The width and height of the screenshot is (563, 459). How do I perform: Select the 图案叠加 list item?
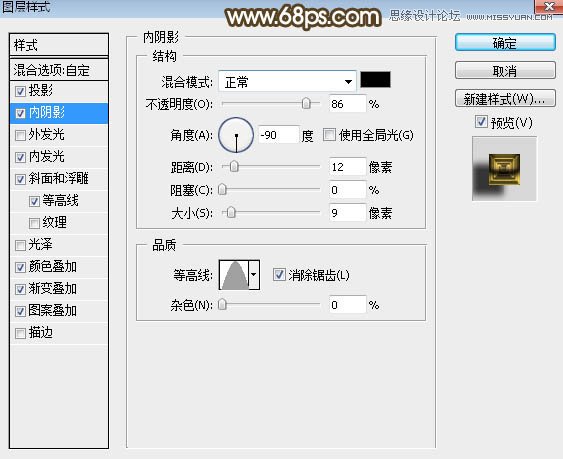coord(59,311)
